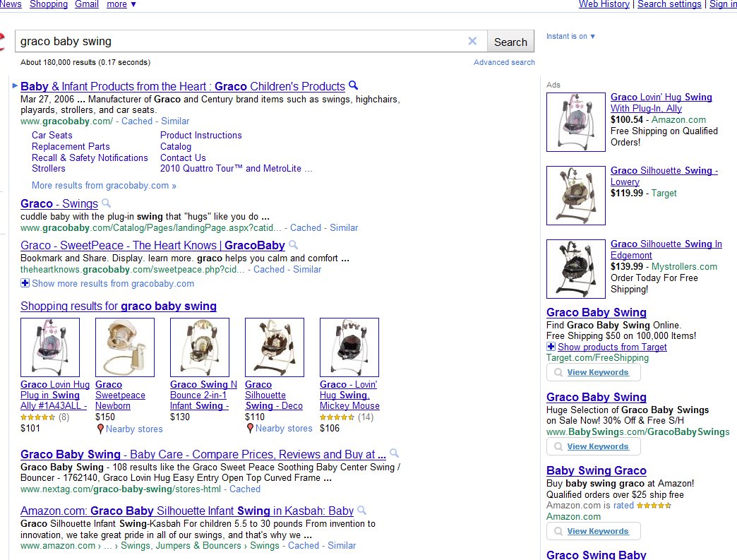Screen dimensions: 737x560
Task: Open the 'more' dropdown in top navigation
Action: point(121,4)
